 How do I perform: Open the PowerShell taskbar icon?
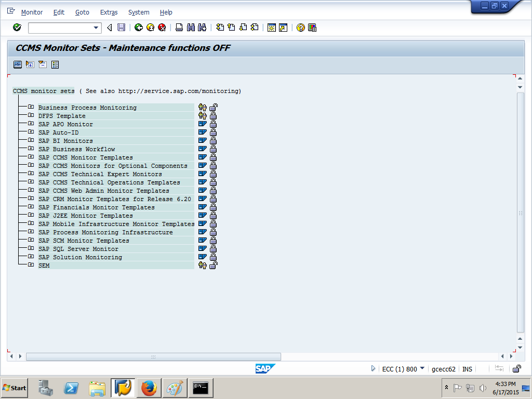[71, 388]
